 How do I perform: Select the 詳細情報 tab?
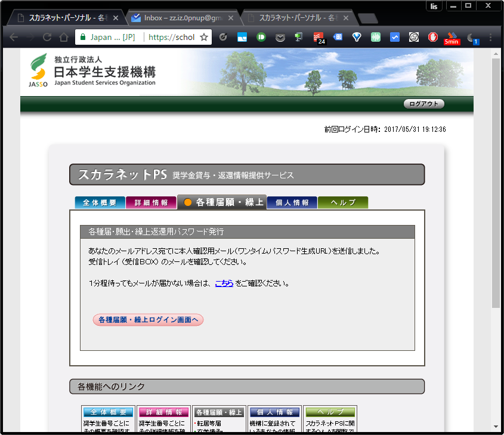(x=151, y=202)
